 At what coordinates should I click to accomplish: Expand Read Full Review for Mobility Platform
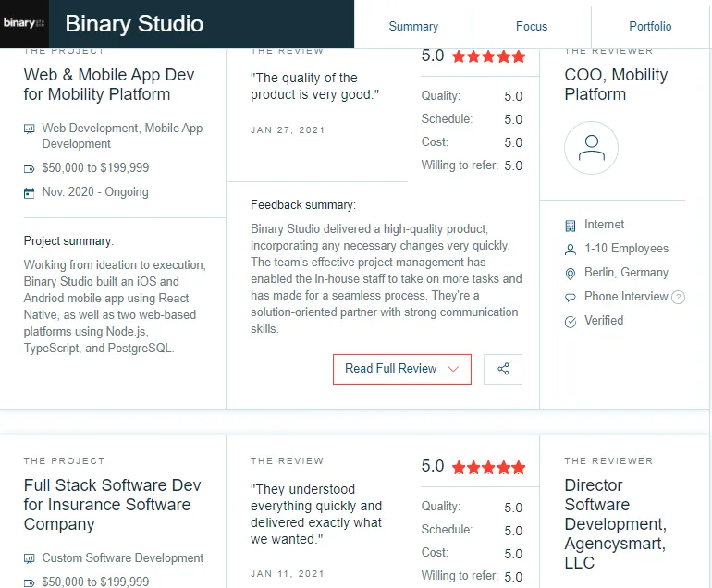[402, 369]
